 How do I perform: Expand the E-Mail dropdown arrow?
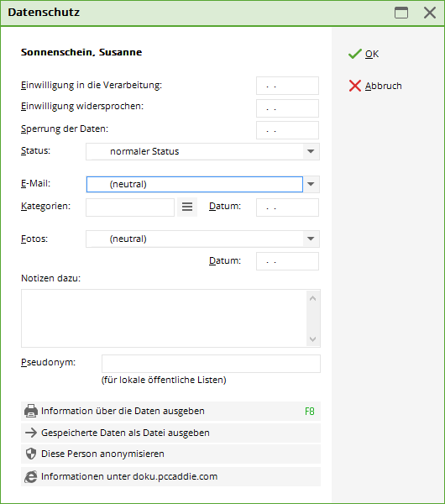pos(311,184)
